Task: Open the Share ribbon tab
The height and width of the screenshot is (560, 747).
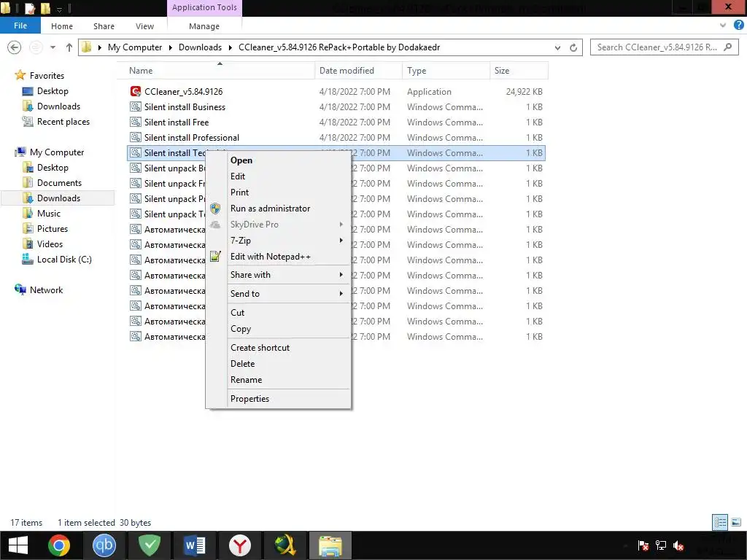Action: point(104,26)
